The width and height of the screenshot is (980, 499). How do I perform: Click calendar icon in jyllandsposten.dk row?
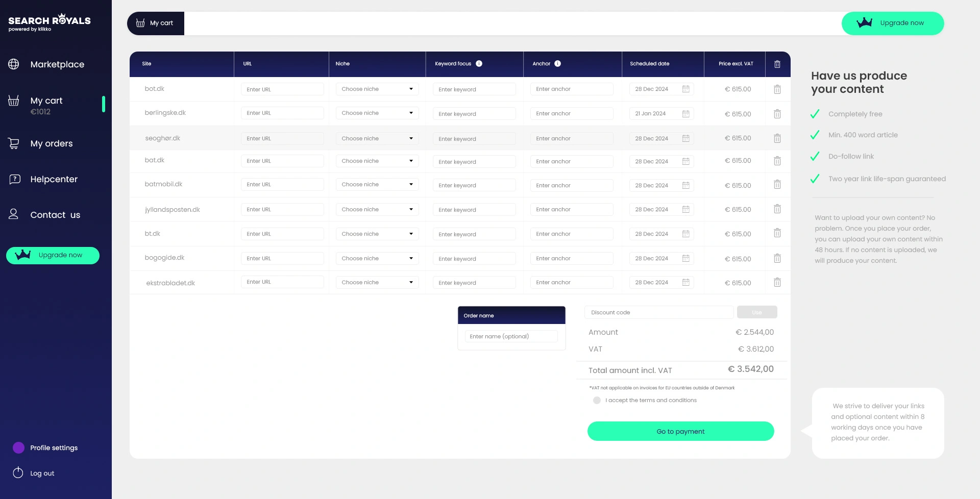685,209
